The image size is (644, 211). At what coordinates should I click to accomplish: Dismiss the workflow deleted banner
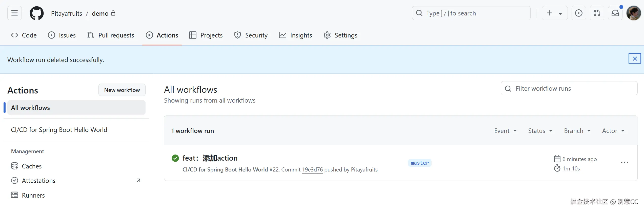pos(635,59)
